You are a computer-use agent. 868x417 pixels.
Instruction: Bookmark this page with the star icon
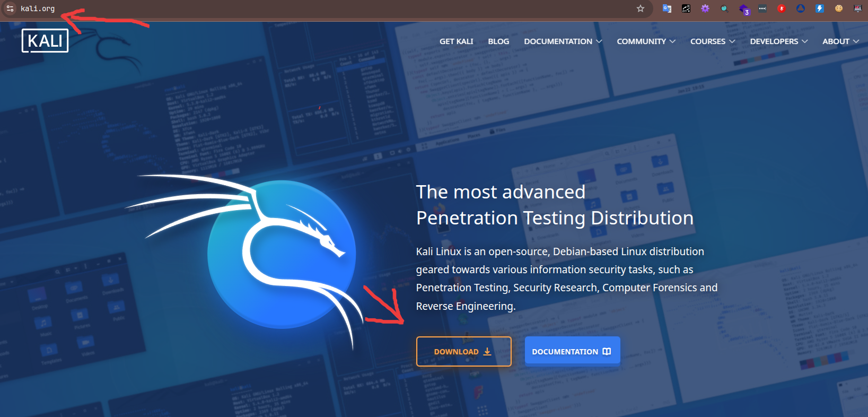[x=641, y=8]
